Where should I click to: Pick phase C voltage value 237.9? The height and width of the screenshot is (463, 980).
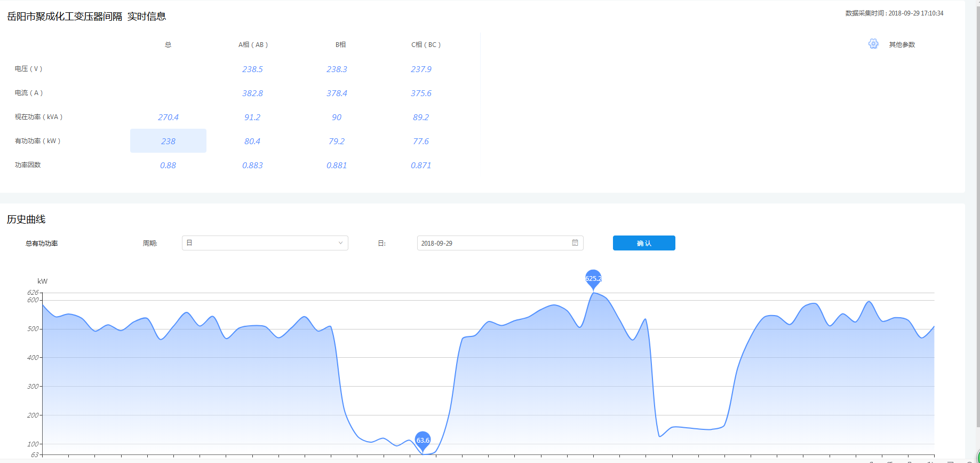(421, 69)
